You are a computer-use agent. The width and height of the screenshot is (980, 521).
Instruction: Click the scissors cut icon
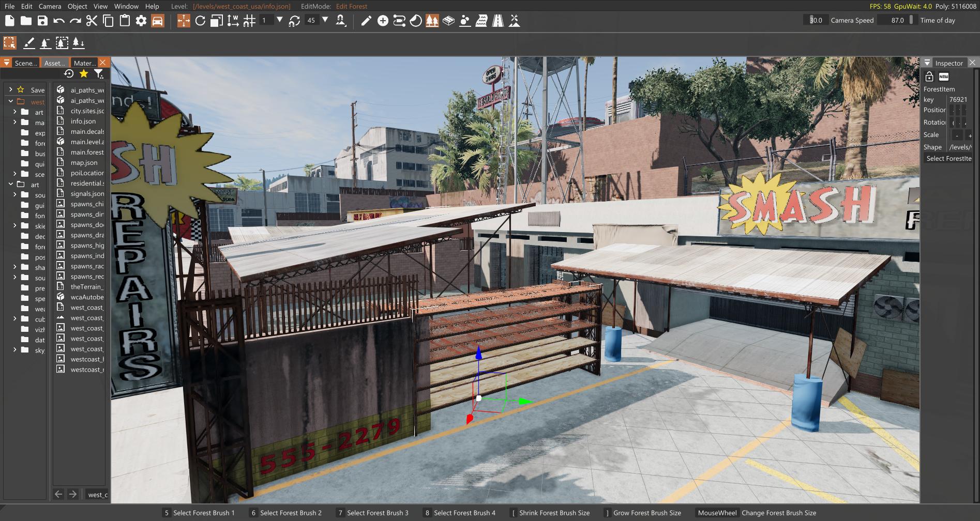(92, 21)
